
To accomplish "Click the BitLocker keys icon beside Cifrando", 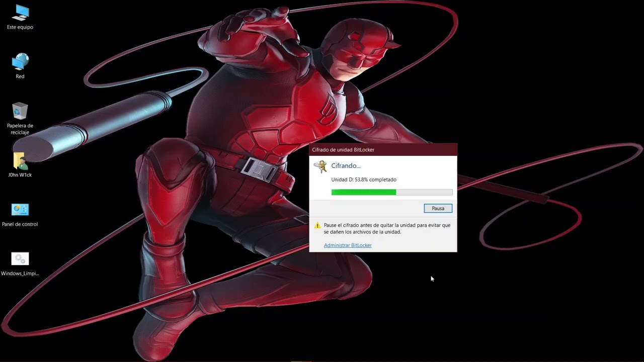I will tap(320, 166).
